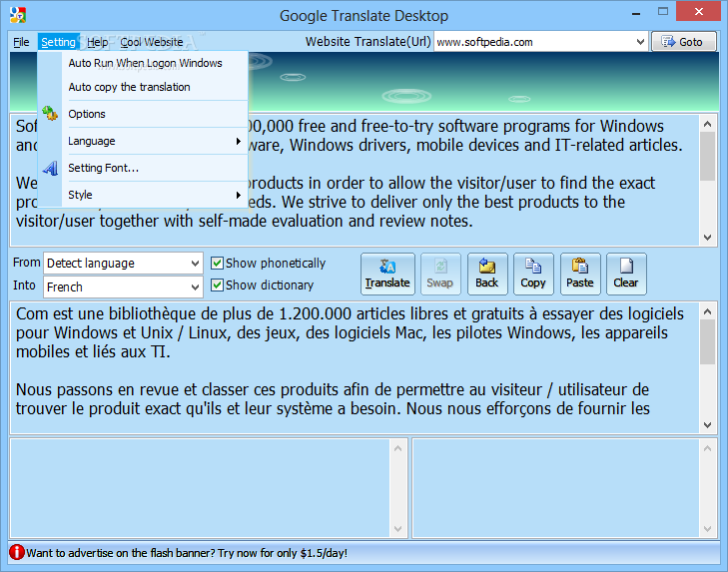Click the Setting Font letter icon
The image size is (728, 572).
tap(50, 168)
